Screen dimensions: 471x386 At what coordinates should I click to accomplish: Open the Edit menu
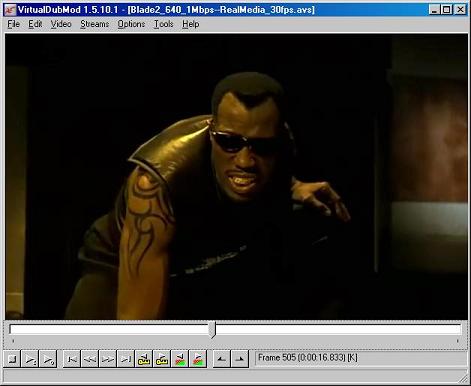pyautogui.click(x=35, y=24)
